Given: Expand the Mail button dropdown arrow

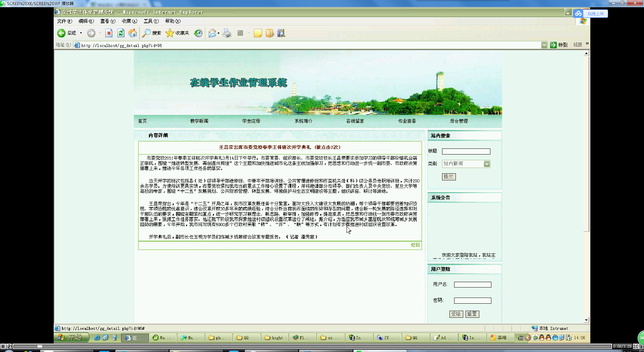Looking at the screenshot, I should tap(218, 33).
